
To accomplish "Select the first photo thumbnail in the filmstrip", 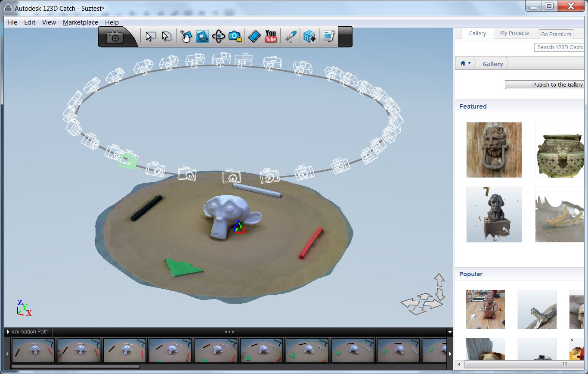I will [x=33, y=350].
